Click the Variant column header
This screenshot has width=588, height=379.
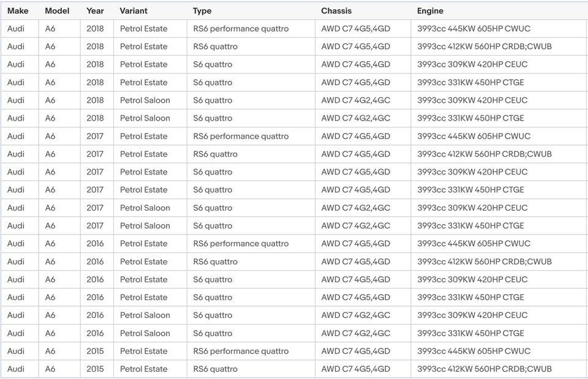coord(134,11)
